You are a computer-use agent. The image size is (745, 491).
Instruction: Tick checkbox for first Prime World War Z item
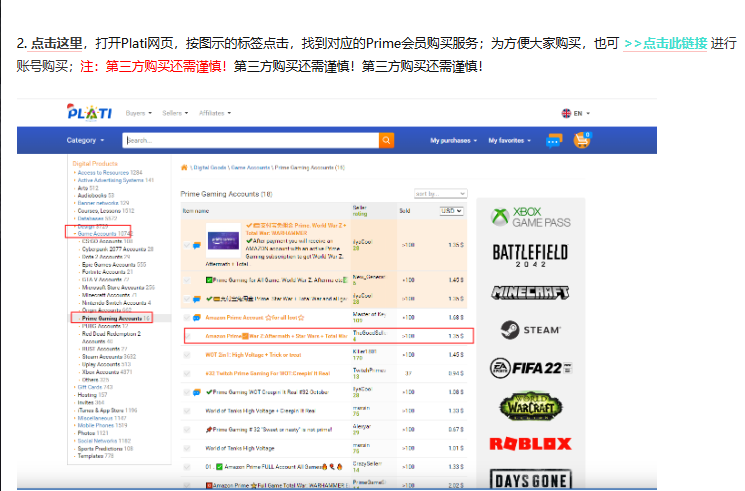187,245
